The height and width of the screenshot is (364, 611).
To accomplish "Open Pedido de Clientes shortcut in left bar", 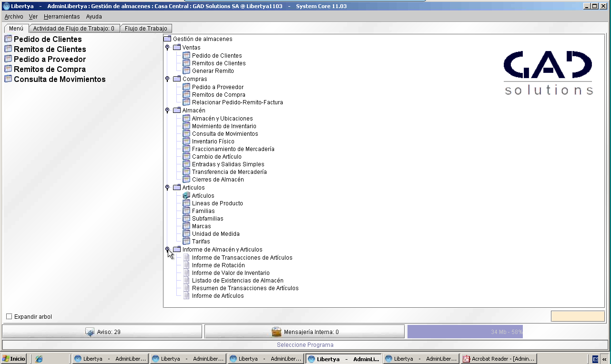I will pos(48,40).
